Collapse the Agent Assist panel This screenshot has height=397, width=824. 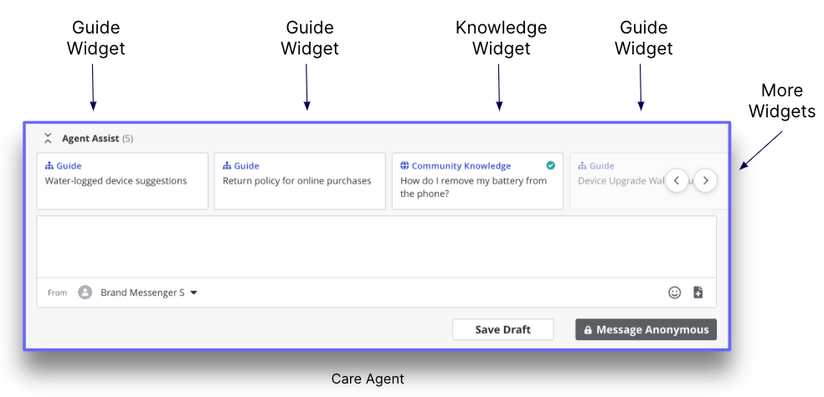click(x=48, y=139)
